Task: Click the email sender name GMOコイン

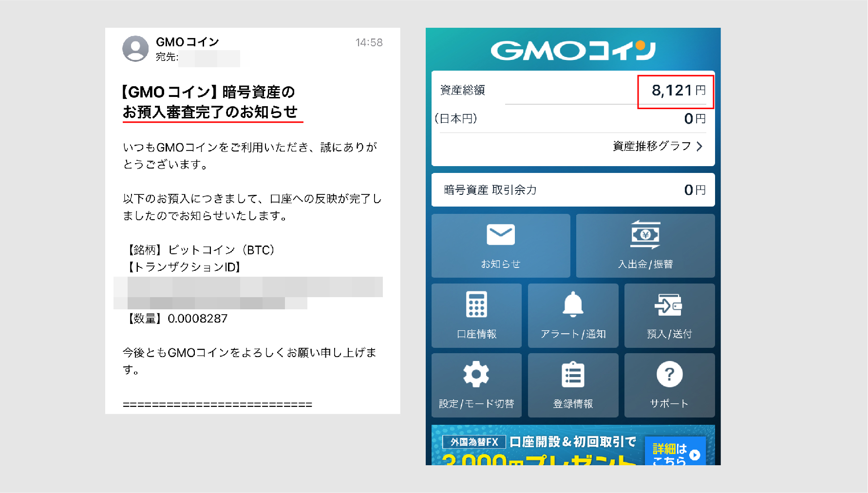Action: (x=188, y=42)
